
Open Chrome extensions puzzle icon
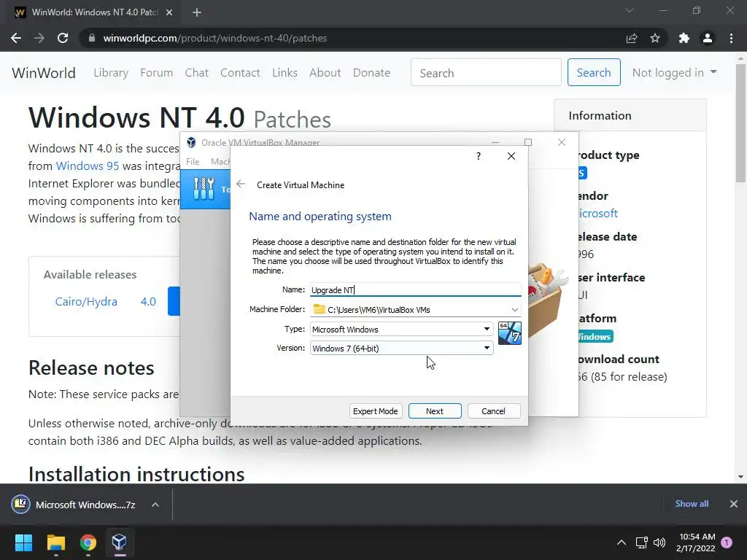click(x=684, y=38)
